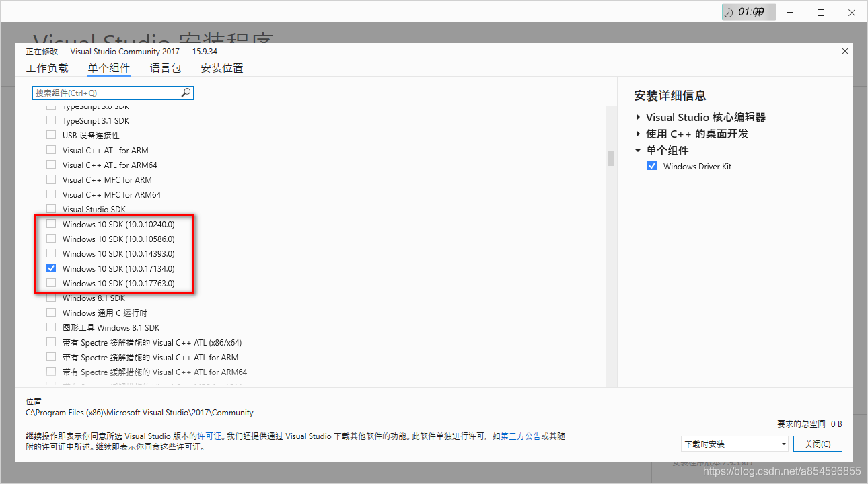Click the 关闭(C) button

[818, 444]
